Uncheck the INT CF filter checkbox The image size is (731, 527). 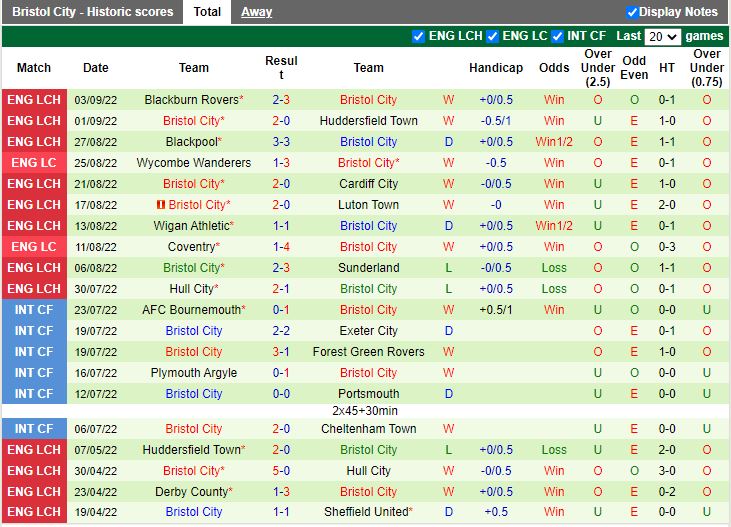[557, 36]
